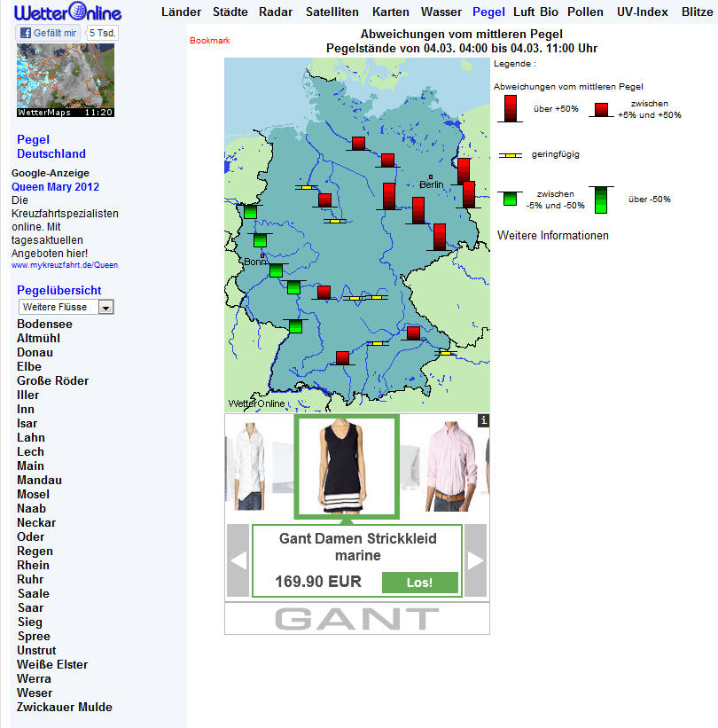The image size is (718, 728).
Task: Open the Saale gauge link
Action: (34, 593)
